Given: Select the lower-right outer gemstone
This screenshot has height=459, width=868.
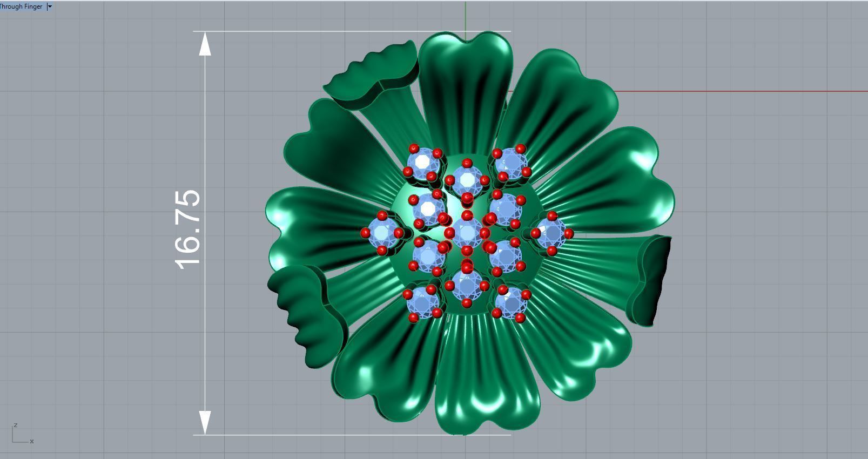Looking at the screenshot, I should point(511,303).
